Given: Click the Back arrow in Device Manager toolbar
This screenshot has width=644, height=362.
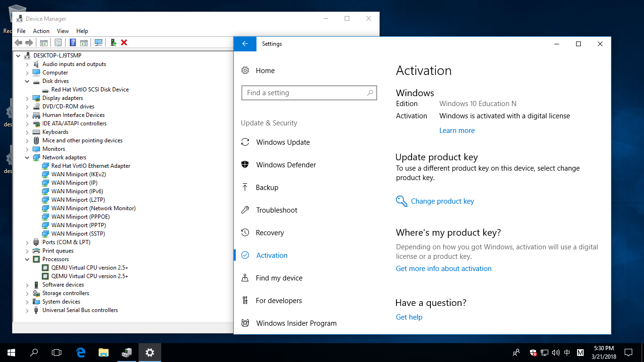Looking at the screenshot, I should tap(18, 42).
